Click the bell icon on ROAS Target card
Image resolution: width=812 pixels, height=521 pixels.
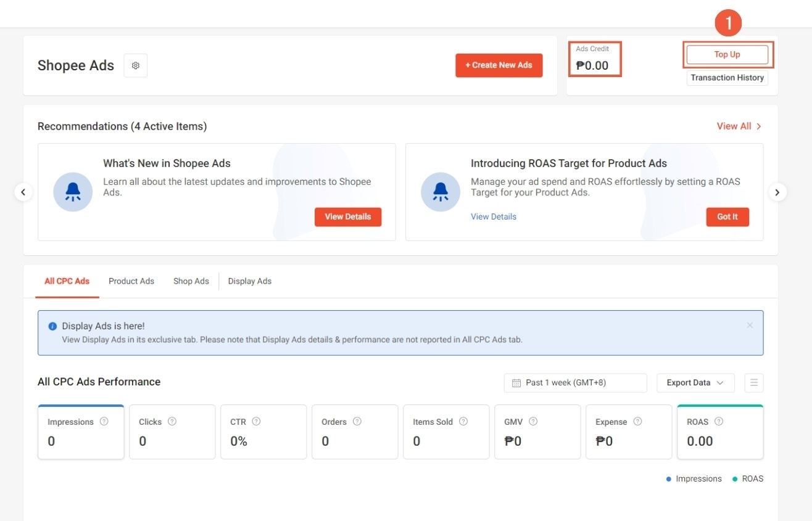[441, 192]
